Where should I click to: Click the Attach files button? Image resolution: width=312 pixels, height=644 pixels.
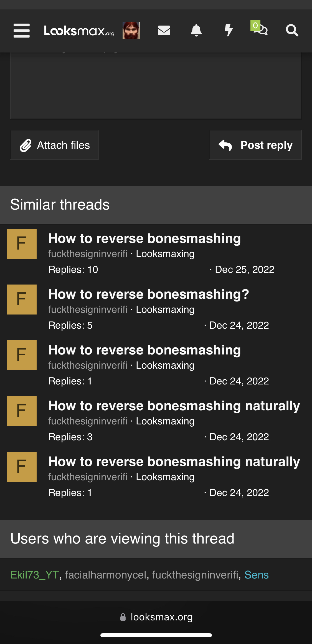coord(55,145)
